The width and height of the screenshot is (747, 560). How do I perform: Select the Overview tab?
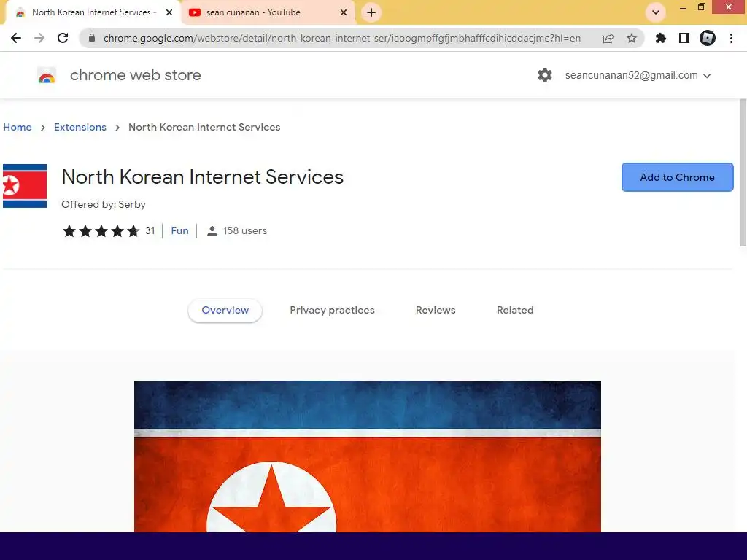(225, 310)
